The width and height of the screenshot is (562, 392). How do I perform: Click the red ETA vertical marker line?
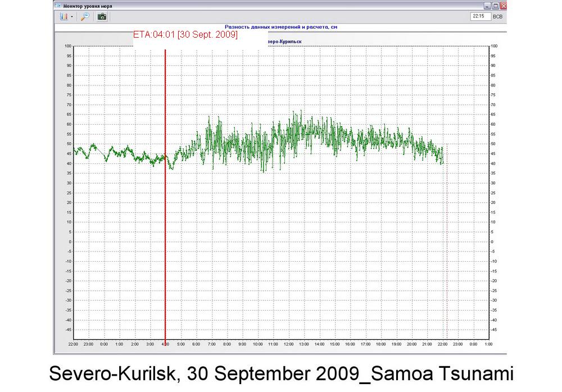point(165,225)
